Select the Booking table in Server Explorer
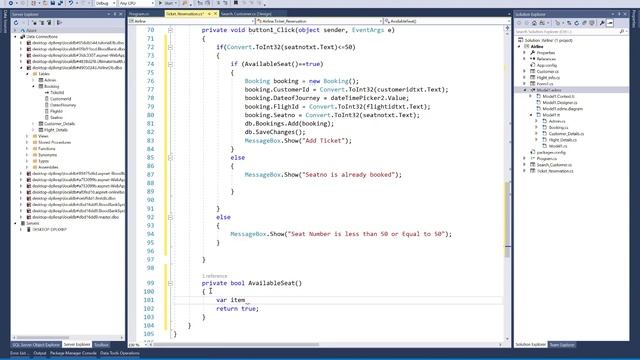640x360 pixels. tap(51, 87)
